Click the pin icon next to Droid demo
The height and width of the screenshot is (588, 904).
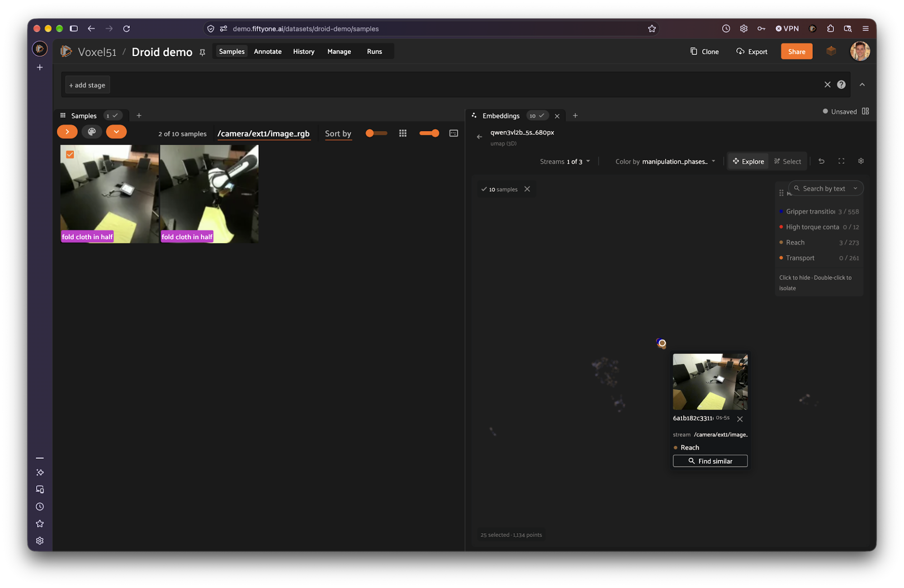(202, 52)
